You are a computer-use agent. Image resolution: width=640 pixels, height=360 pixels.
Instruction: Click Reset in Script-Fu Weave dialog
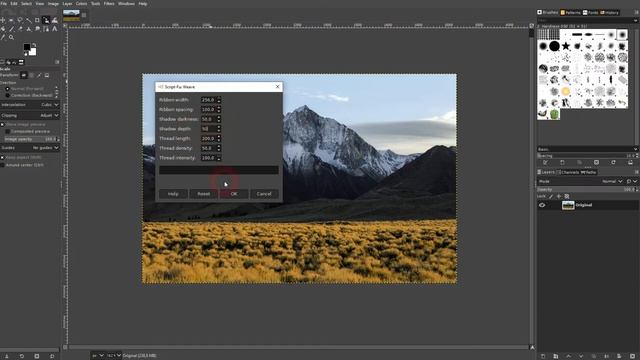coord(204,194)
